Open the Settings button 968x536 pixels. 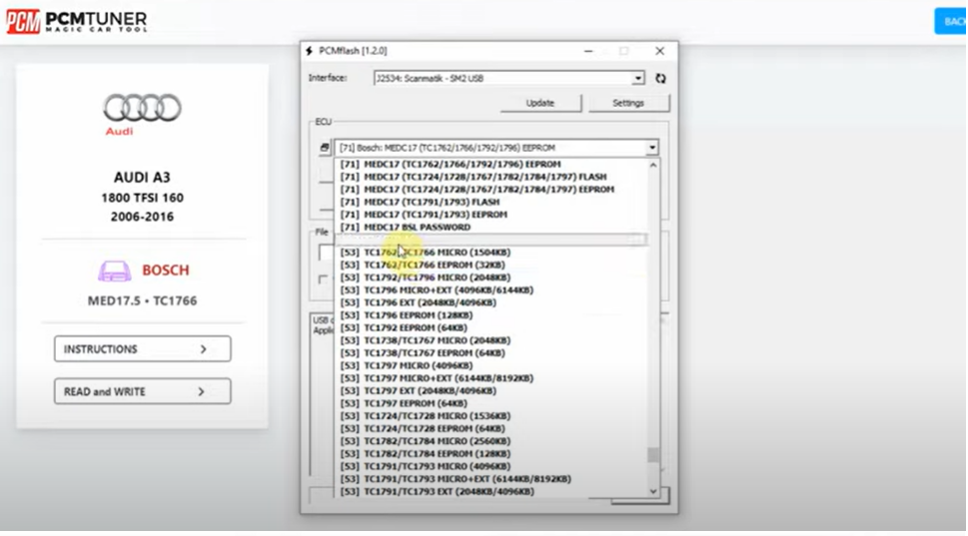(x=628, y=103)
